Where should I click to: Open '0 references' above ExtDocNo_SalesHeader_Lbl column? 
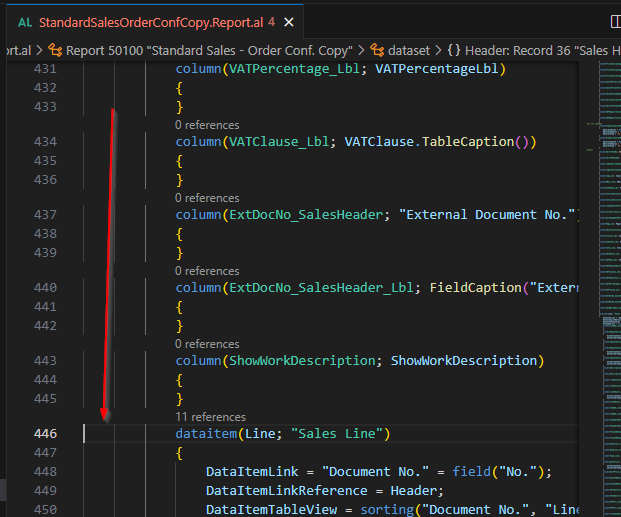[x=207, y=271]
